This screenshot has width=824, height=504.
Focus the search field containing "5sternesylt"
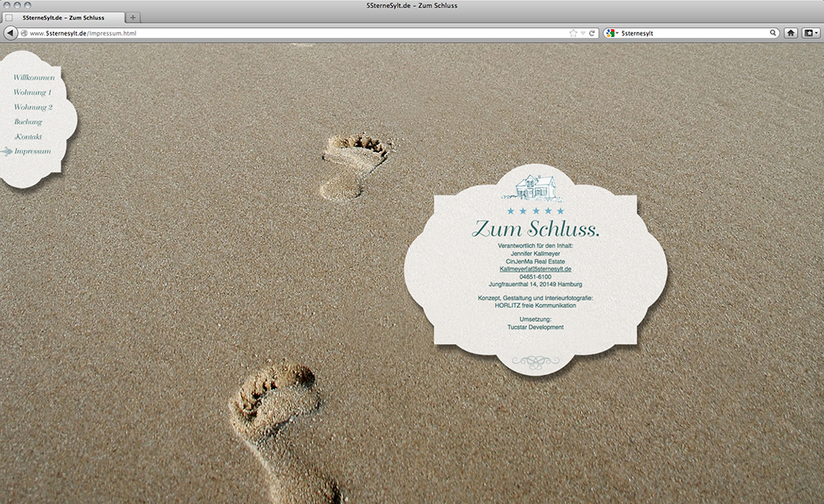(692, 33)
